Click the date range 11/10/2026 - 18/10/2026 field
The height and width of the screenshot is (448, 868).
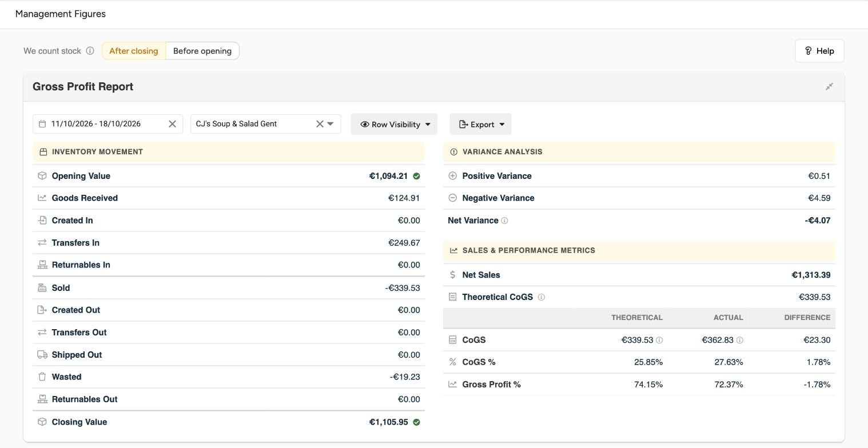click(107, 124)
